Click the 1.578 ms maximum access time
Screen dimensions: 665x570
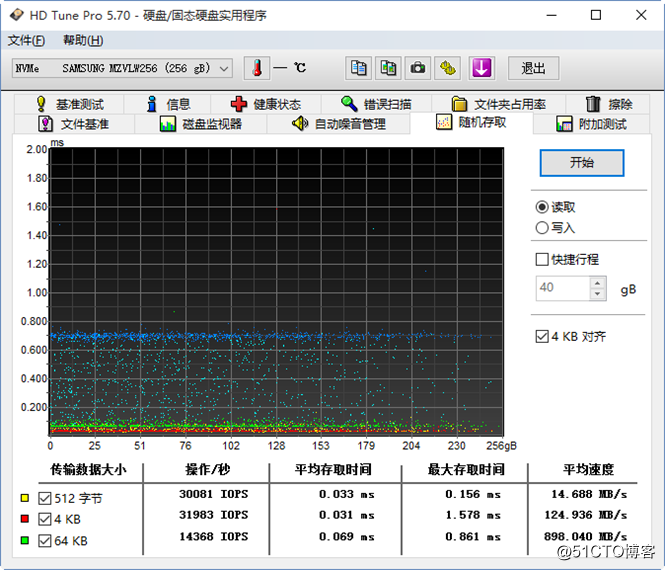pyautogui.click(x=473, y=515)
